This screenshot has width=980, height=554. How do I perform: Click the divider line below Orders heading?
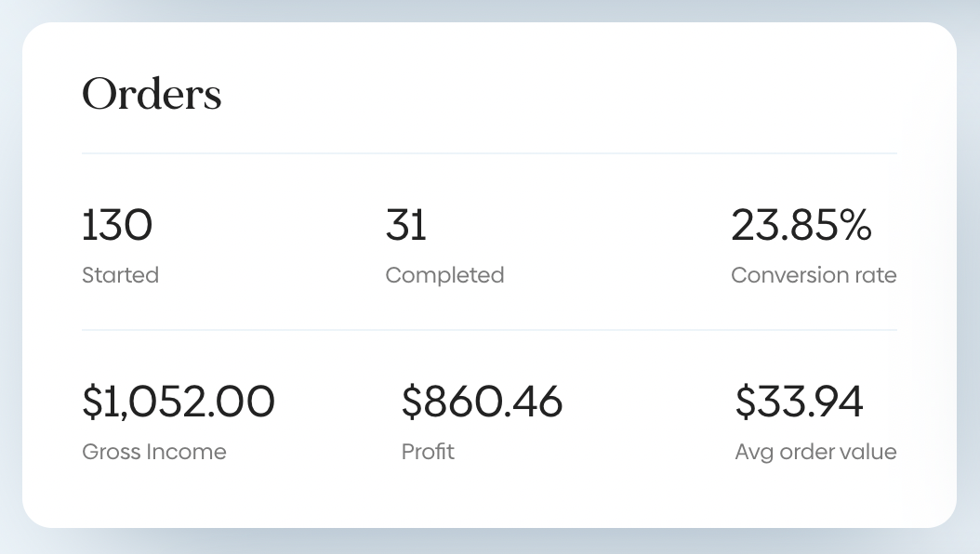click(x=489, y=153)
